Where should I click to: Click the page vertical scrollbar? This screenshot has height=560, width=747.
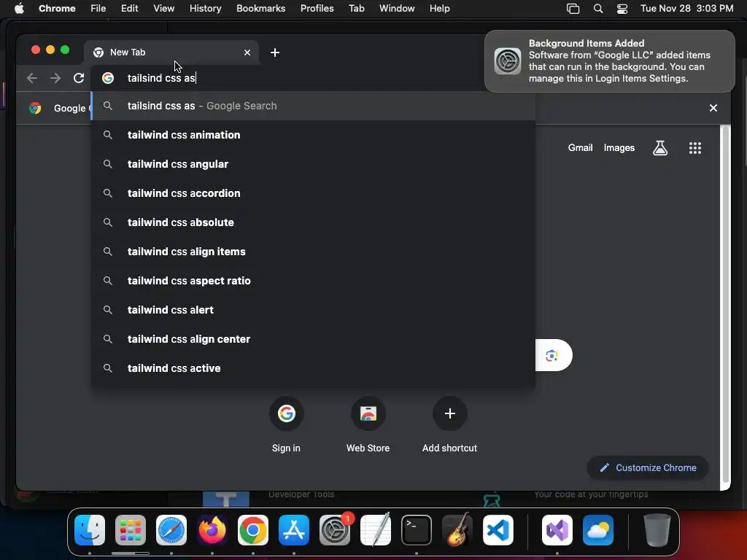[x=725, y=305]
